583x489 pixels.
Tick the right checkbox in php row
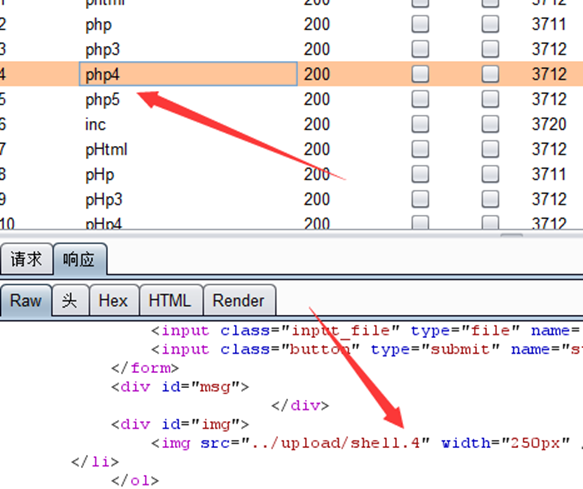(x=490, y=24)
